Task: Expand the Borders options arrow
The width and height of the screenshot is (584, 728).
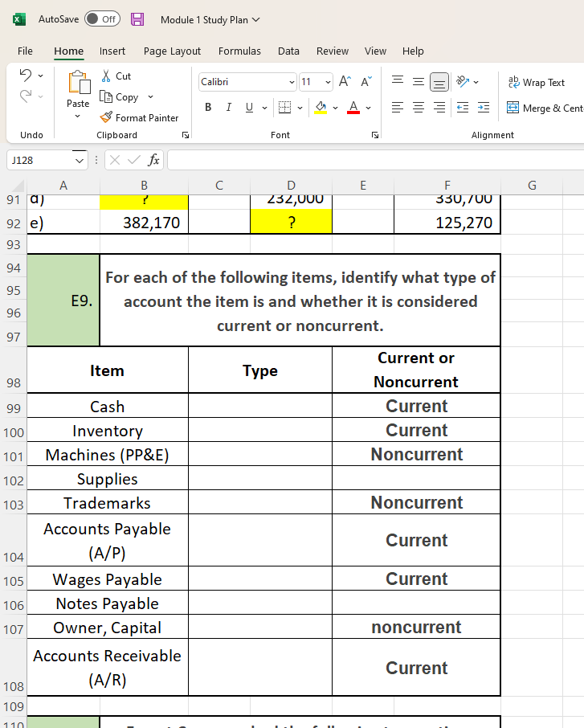Action: [x=300, y=108]
